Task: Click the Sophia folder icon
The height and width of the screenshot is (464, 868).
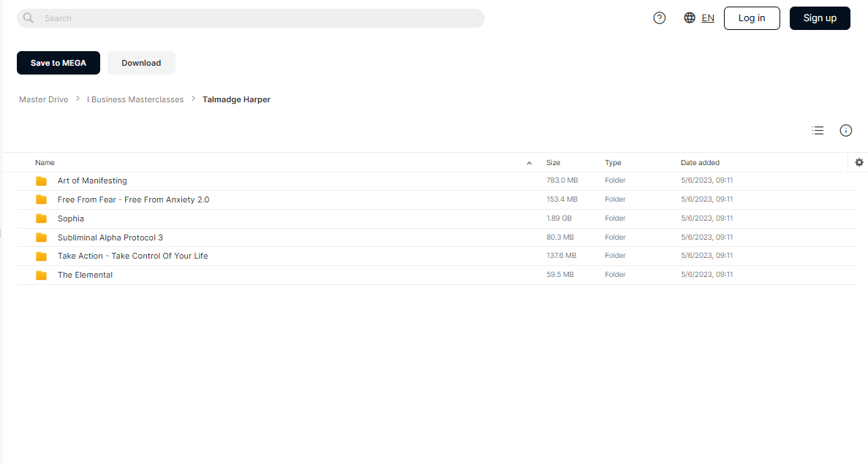Action: 41,218
